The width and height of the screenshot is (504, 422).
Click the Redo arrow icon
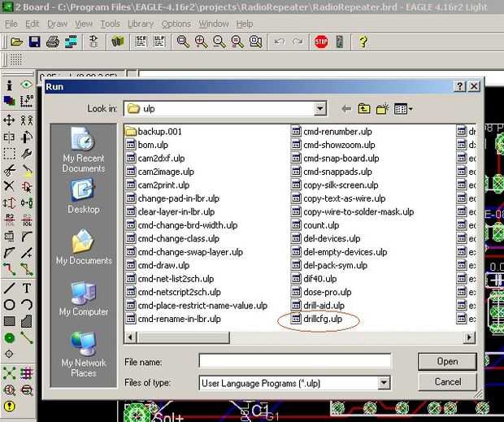coord(298,41)
